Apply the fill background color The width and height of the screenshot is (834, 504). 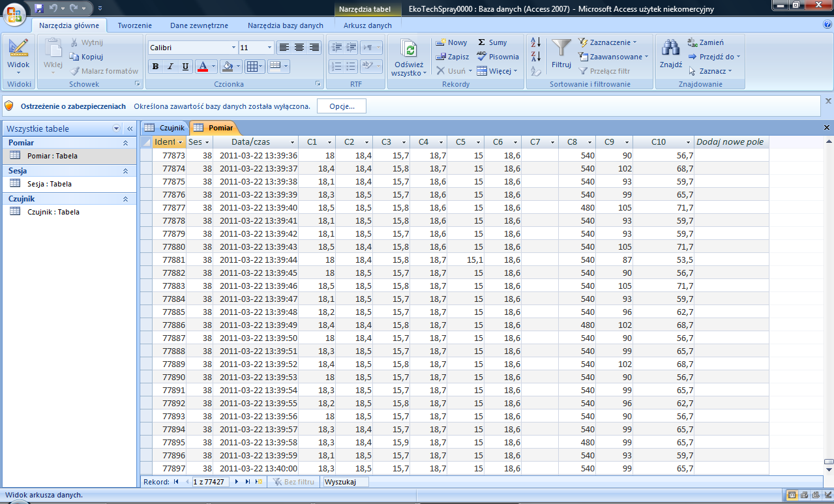coord(226,67)
